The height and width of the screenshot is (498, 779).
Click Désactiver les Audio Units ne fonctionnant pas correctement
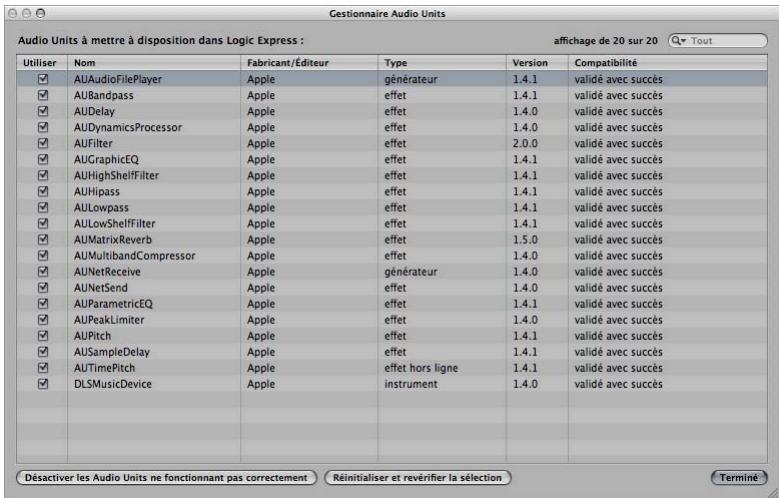(x=166, y=478)
